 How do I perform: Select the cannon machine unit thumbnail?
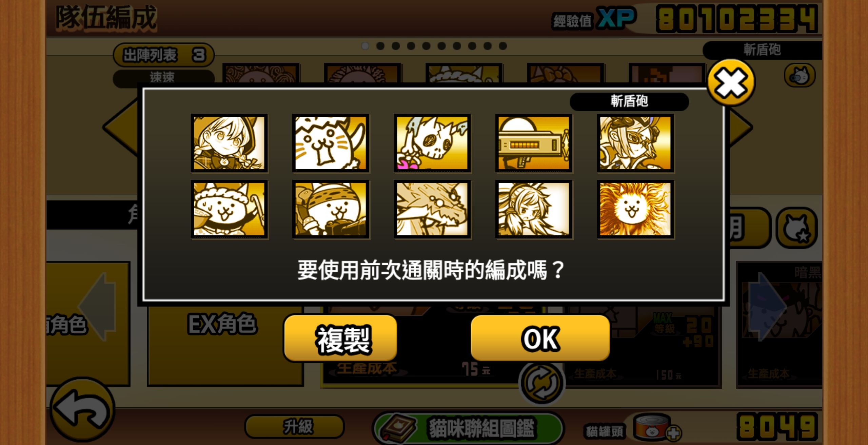coord(534,143)
